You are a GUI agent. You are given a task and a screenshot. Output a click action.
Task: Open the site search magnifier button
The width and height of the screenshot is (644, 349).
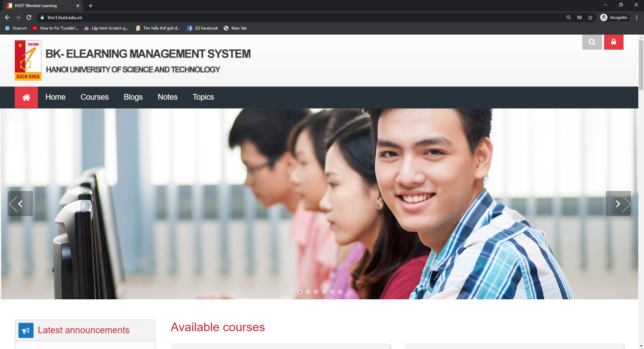click(592, 42)
